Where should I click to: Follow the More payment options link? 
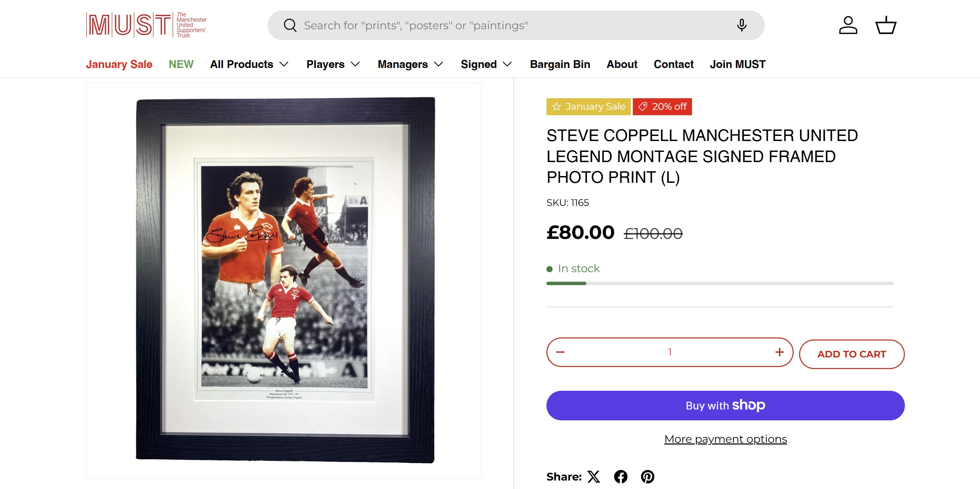(725, 439)
